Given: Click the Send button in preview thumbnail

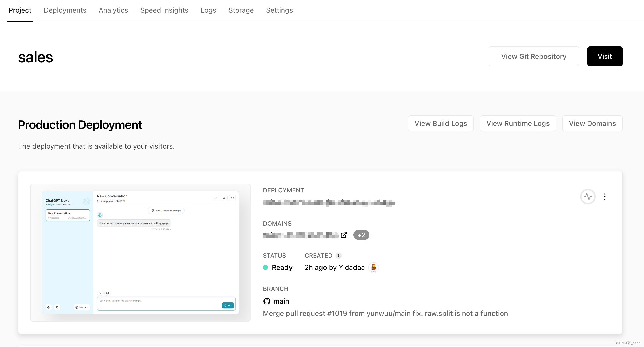Looking at the screenshot, I should tap(228, 305).
